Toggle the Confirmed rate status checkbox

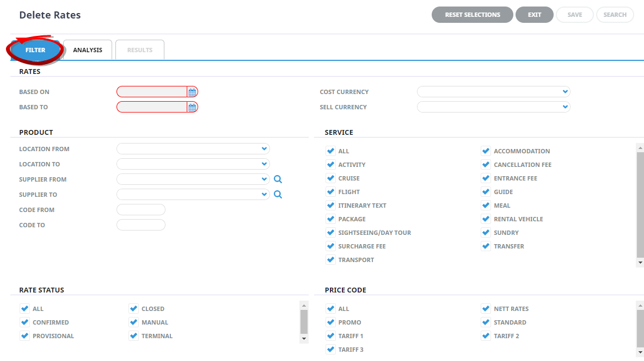pyautogui.click(x=24, y=322)
